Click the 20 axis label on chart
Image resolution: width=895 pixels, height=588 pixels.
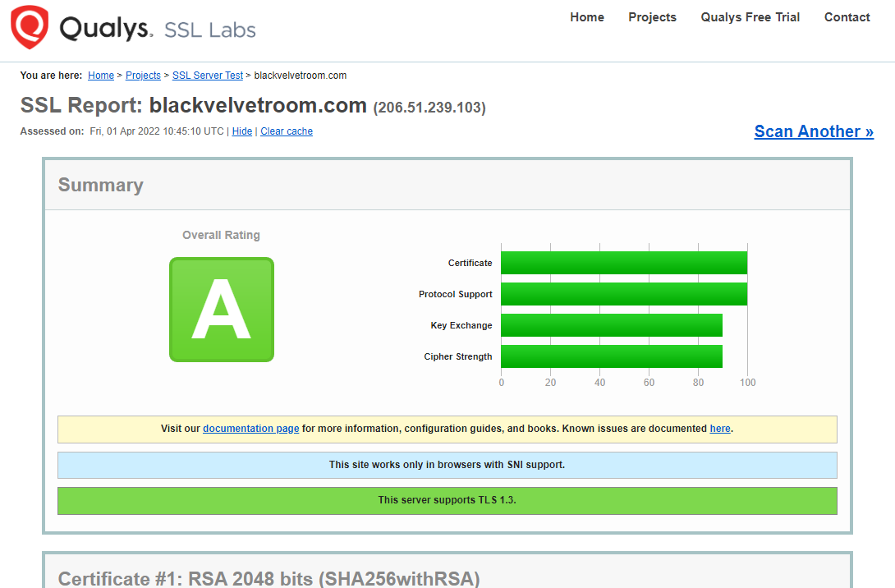pyautogui.click(x=550, y=383)
